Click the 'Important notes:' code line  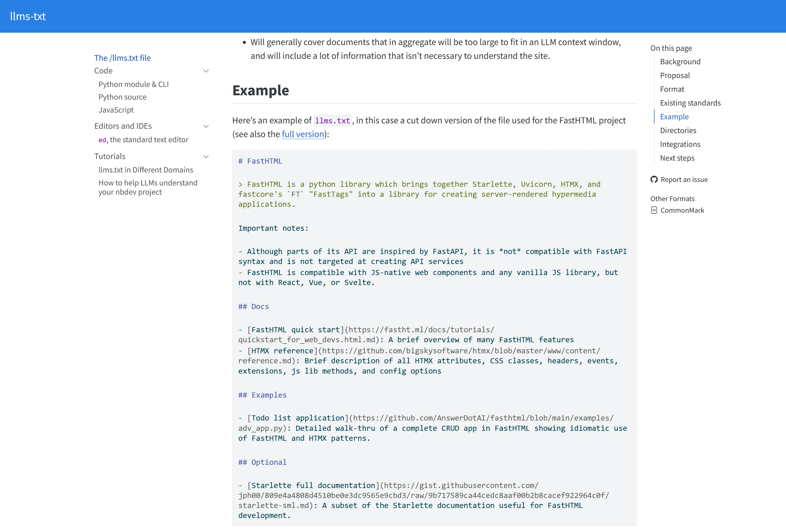click(x=273, y=229)
